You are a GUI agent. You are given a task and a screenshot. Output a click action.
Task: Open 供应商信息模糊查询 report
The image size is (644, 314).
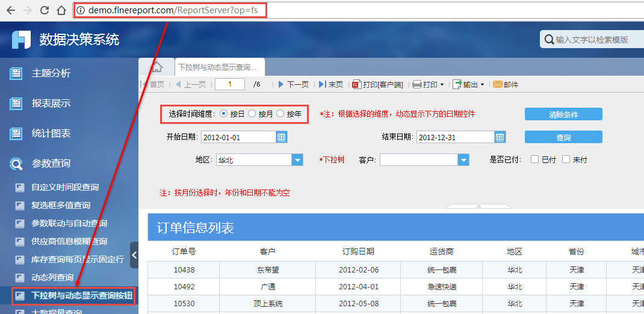point(69,241)
